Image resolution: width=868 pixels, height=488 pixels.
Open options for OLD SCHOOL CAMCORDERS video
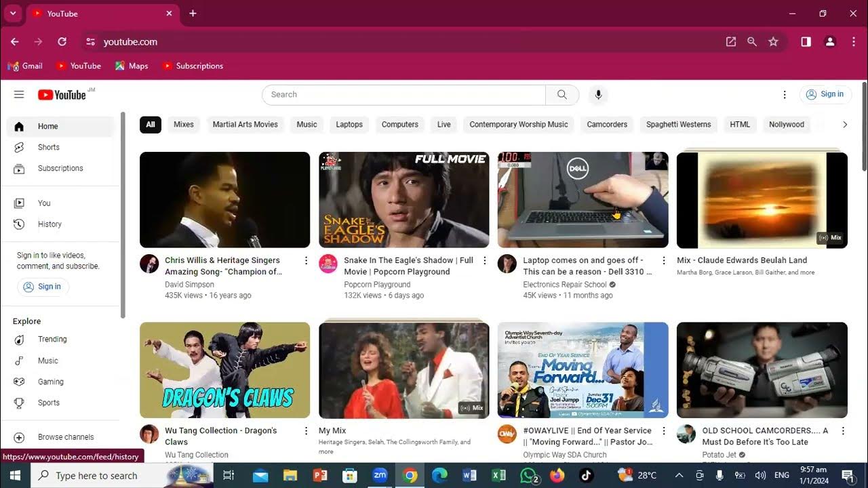tap(843, 431)
